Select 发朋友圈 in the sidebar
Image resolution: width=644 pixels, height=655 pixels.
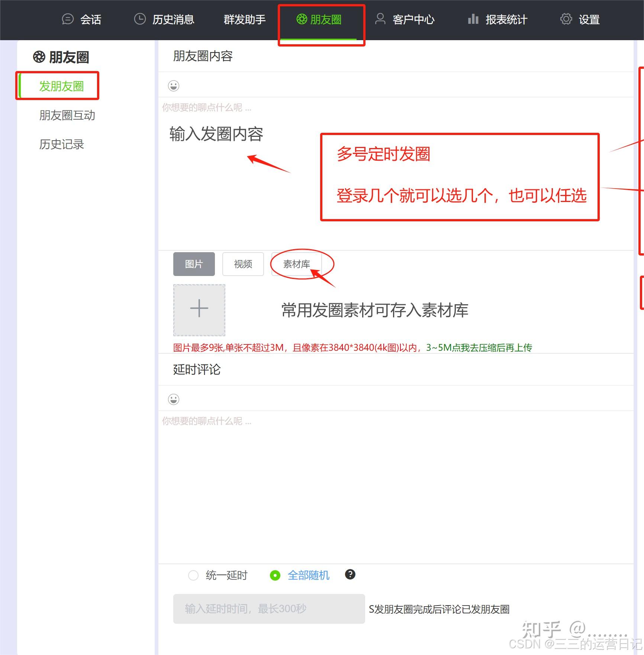coord(62,86)
